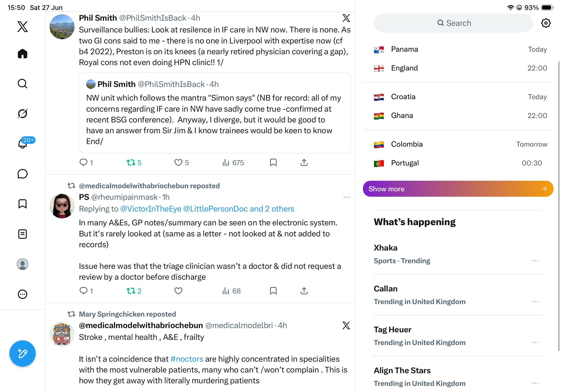Go to Home in the sidebar
The width and height of the screenshot is (561, 392).
point(23,54)
